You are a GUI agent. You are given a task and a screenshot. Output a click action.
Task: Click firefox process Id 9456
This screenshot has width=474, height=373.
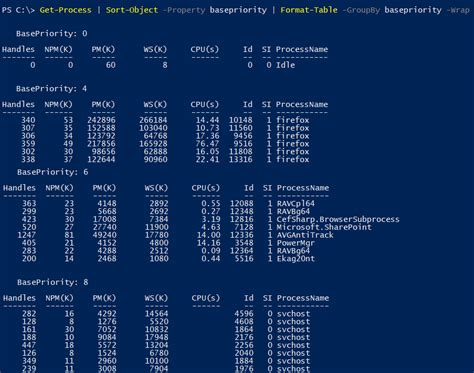243,136
